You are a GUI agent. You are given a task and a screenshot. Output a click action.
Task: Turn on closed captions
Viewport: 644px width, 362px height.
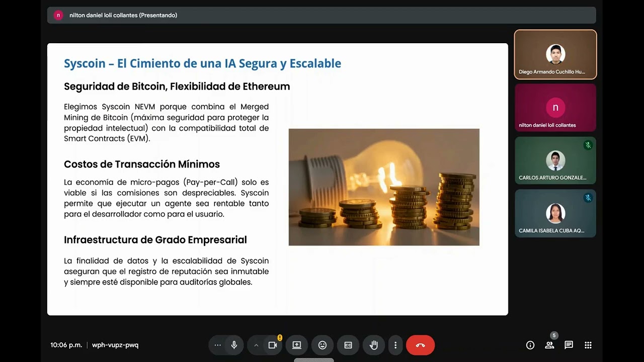(348, 345)
